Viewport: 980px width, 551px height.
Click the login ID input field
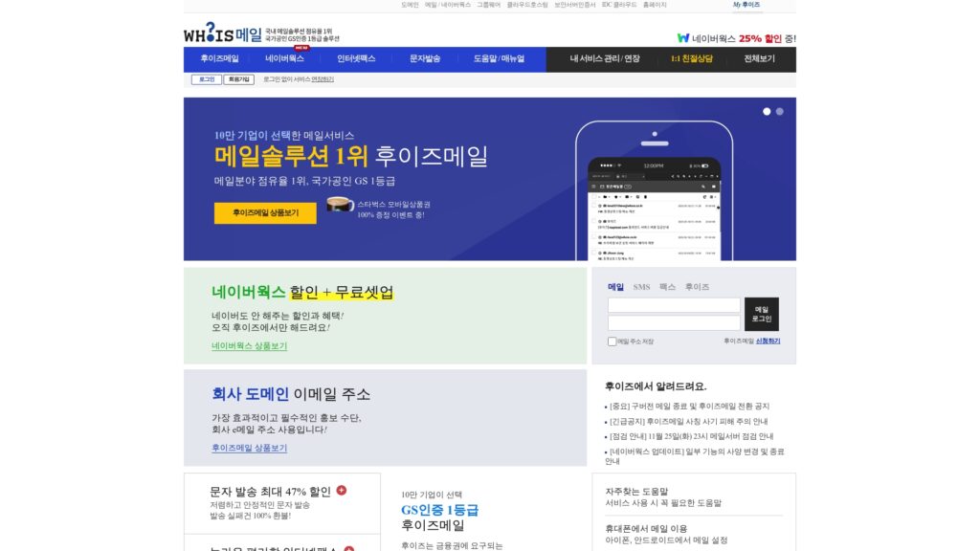[x=674, y=306]
